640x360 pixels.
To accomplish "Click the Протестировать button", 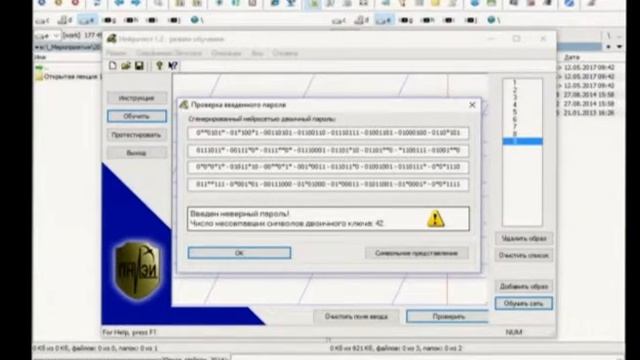I will coord(137,135).
